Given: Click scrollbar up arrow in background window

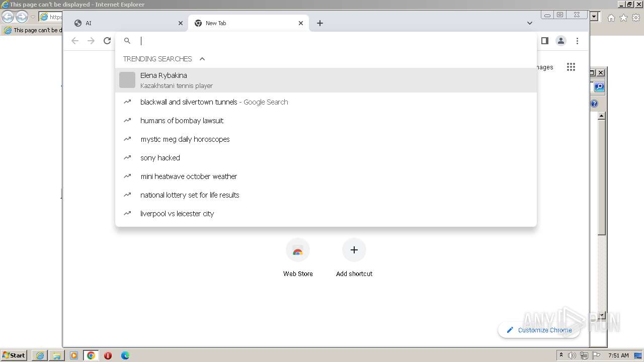Looking at the screenshot, I should point(602,116).
